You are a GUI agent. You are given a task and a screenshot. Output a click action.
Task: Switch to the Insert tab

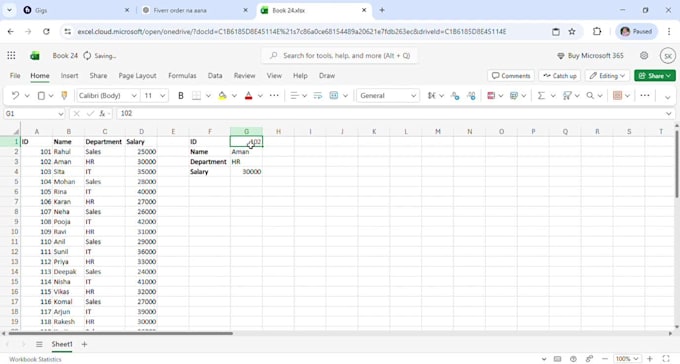pyautogui.click(x=69, y=75)
